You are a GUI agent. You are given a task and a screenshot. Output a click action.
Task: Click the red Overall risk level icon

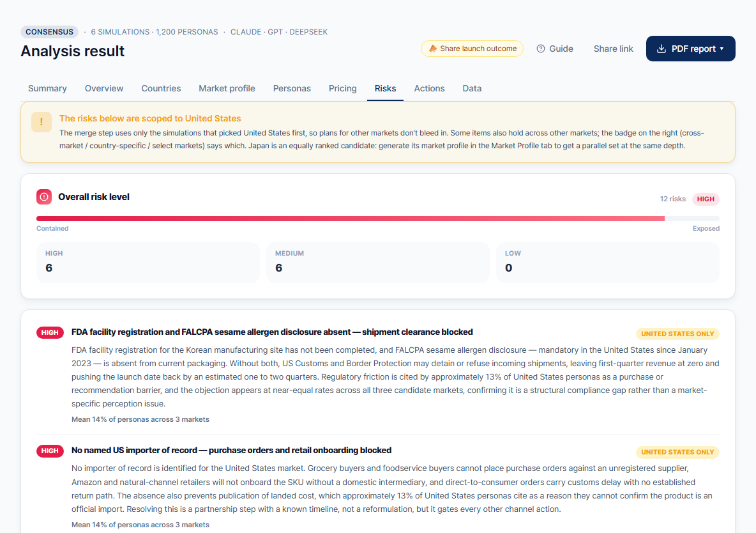coord(44,197)
